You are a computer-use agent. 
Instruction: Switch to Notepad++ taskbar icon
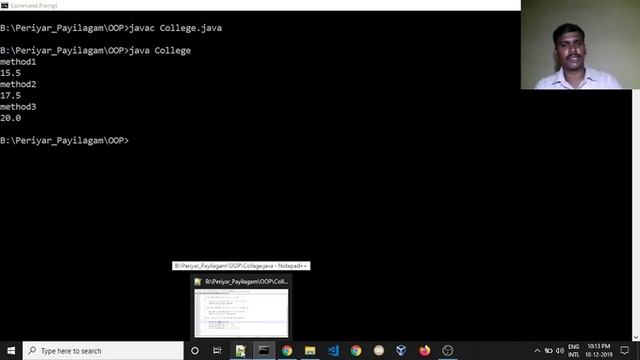click(x=240, y=351)
